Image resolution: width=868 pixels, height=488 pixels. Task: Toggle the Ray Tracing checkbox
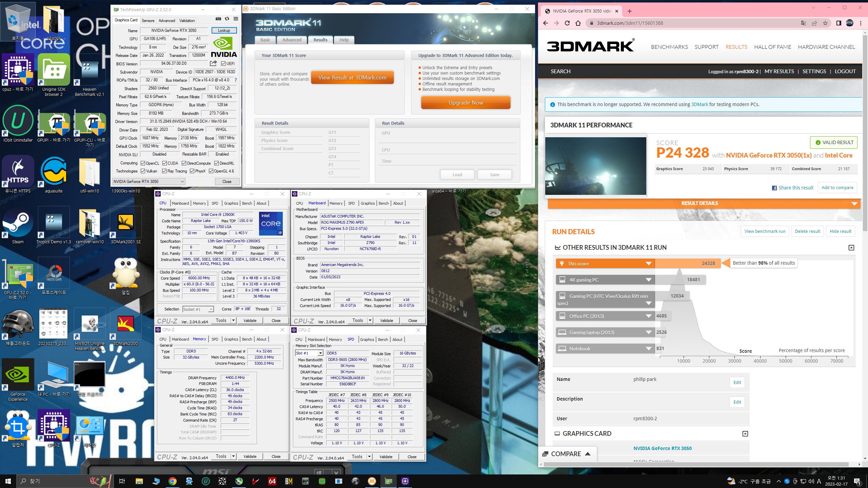(164, 171)
